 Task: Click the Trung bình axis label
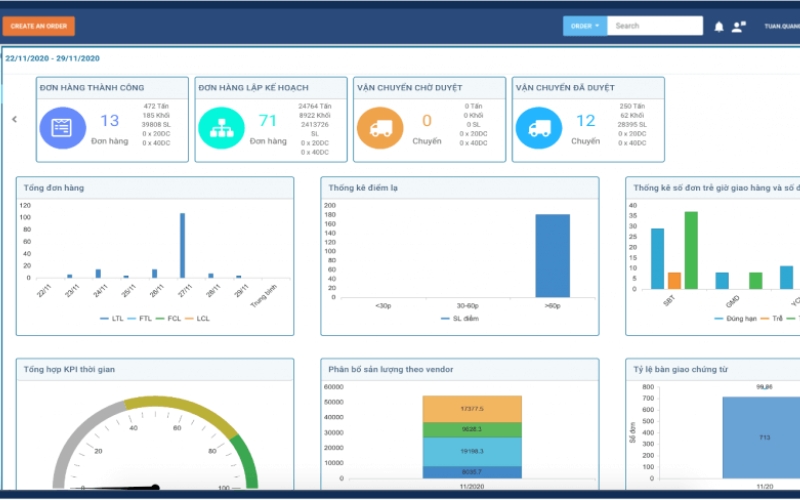point(264,296)
